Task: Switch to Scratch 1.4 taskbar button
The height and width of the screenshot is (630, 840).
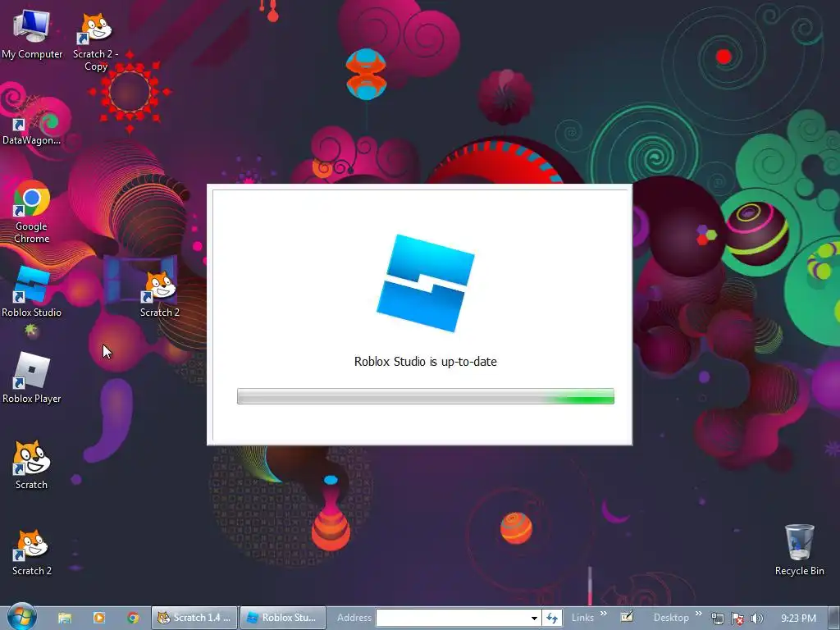Action: coord(194,618)
